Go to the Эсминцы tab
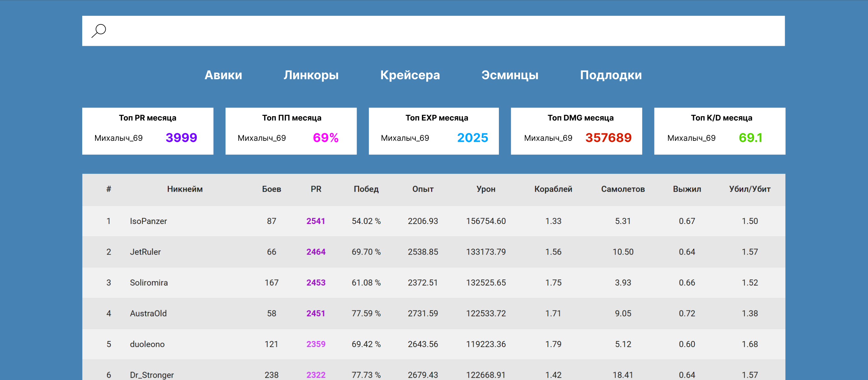 [x=510, y=75]
